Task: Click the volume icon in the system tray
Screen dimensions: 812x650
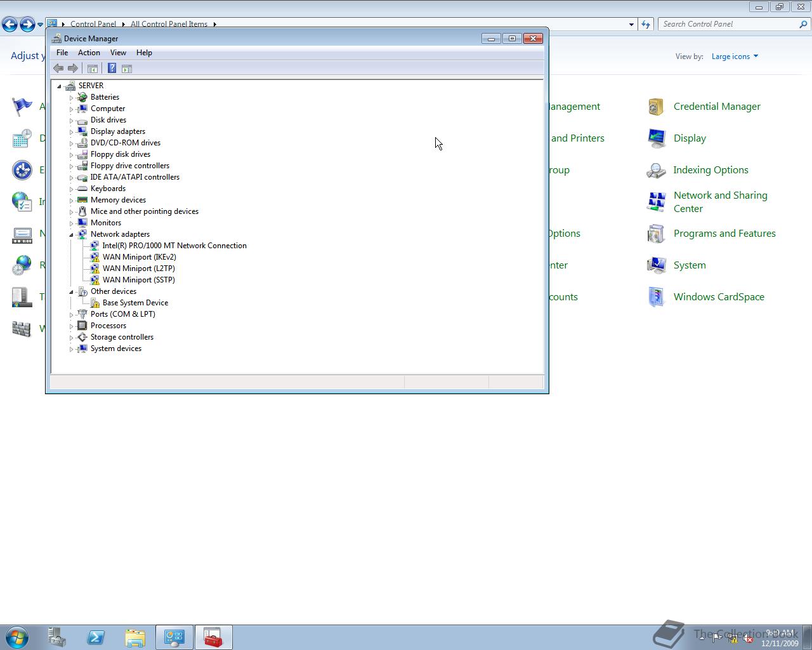Action: (749, 639)
